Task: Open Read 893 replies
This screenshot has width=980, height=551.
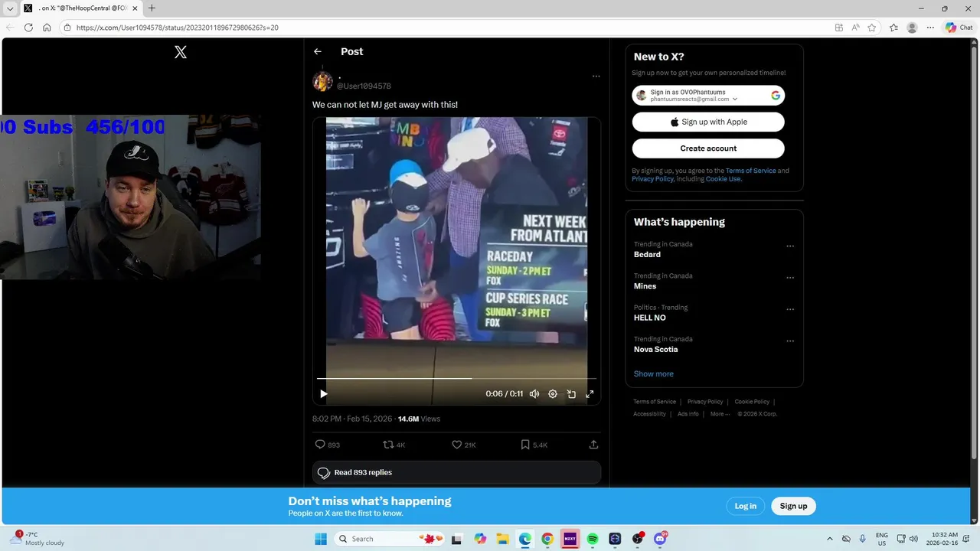Action: [456, 473]
